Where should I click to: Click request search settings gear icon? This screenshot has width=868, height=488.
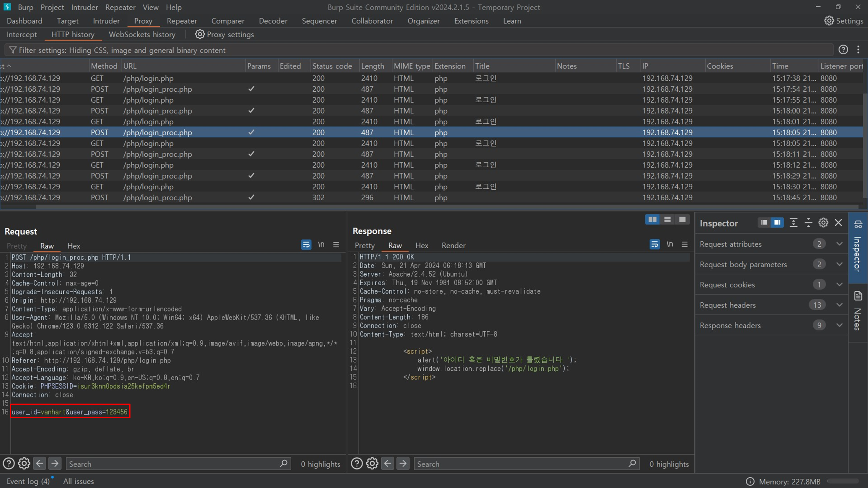pyautogui.click(x=24, y=464)
